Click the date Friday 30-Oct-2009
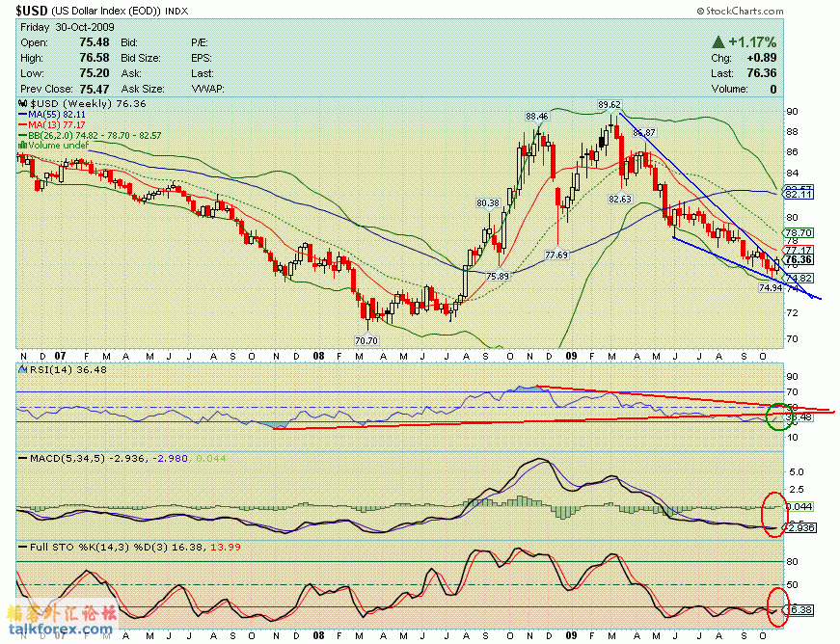This screenshot has width=840, height=644. click(68, 27)
